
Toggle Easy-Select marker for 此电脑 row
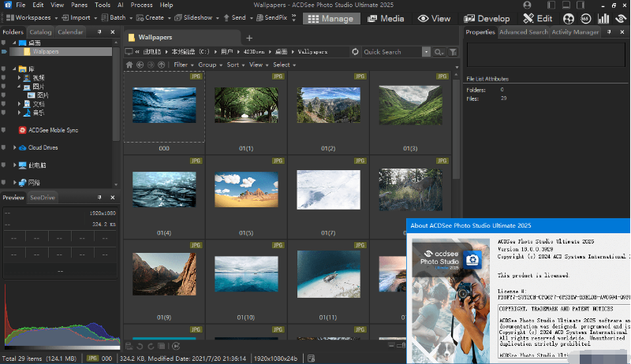click(4, 165)
